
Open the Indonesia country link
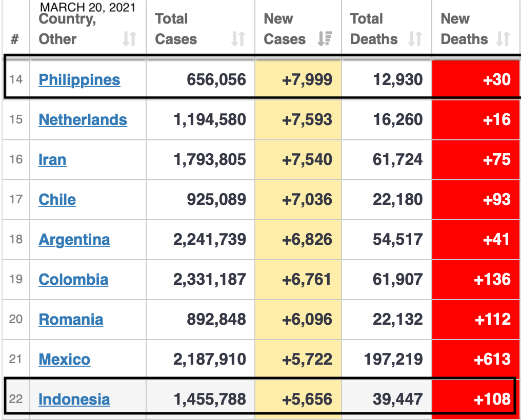point(74,400)
